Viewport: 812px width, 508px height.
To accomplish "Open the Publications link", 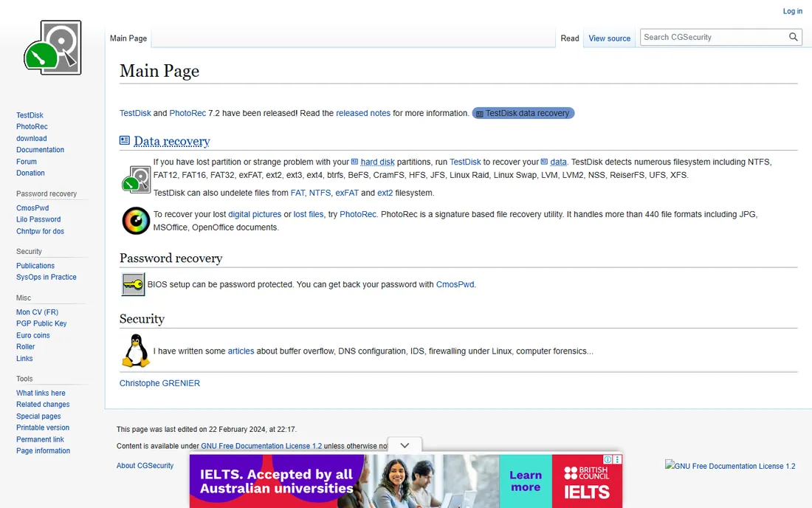I will (x=35, y=266).
